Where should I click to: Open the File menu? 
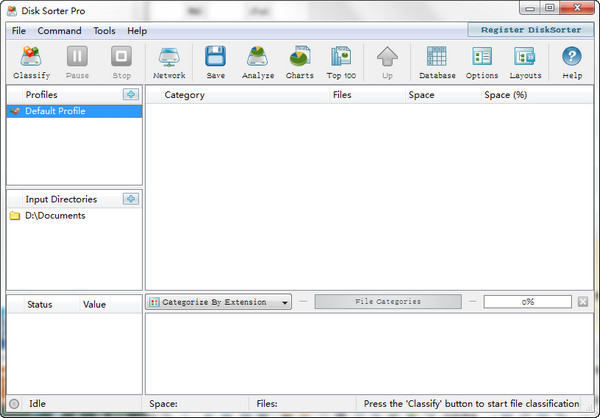click(19, 31)
